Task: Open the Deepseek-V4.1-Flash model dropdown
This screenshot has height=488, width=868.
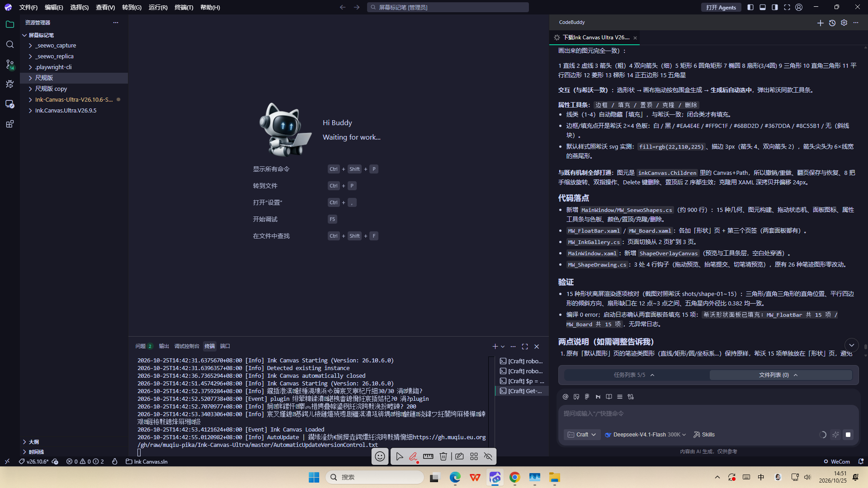Action: pos(645,435)
